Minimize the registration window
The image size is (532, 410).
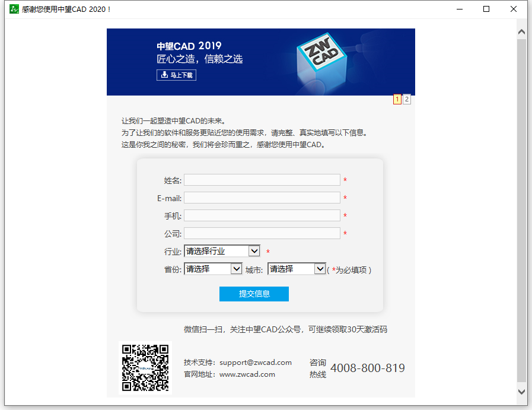[460, 9]
